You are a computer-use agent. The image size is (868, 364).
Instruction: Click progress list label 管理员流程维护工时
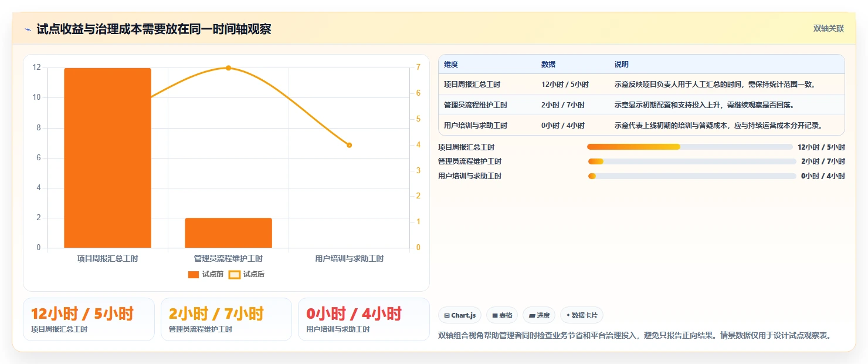click(470, 161)
